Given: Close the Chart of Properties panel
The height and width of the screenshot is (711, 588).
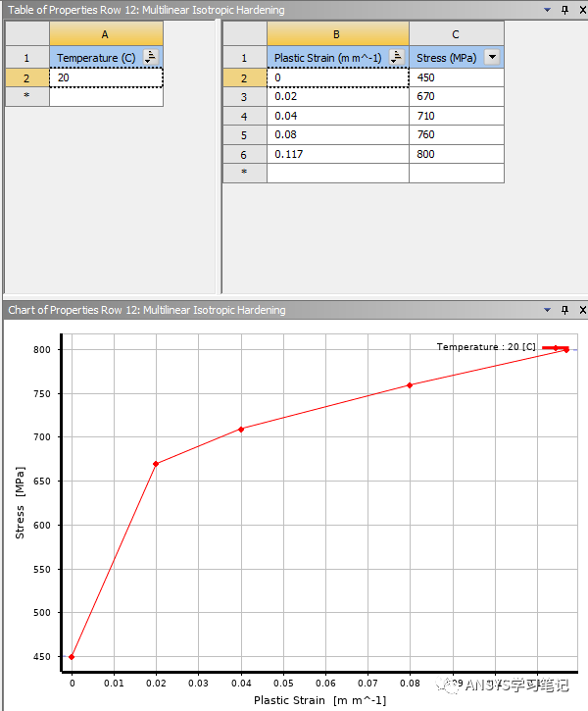Looking at the screenshot, I should [x=581, y=310].
